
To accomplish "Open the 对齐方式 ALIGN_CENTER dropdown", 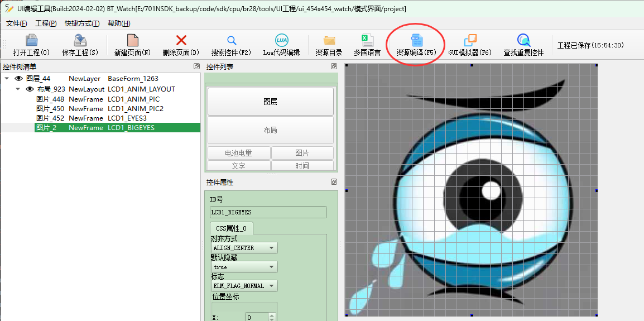I will (x=244, y=248).
